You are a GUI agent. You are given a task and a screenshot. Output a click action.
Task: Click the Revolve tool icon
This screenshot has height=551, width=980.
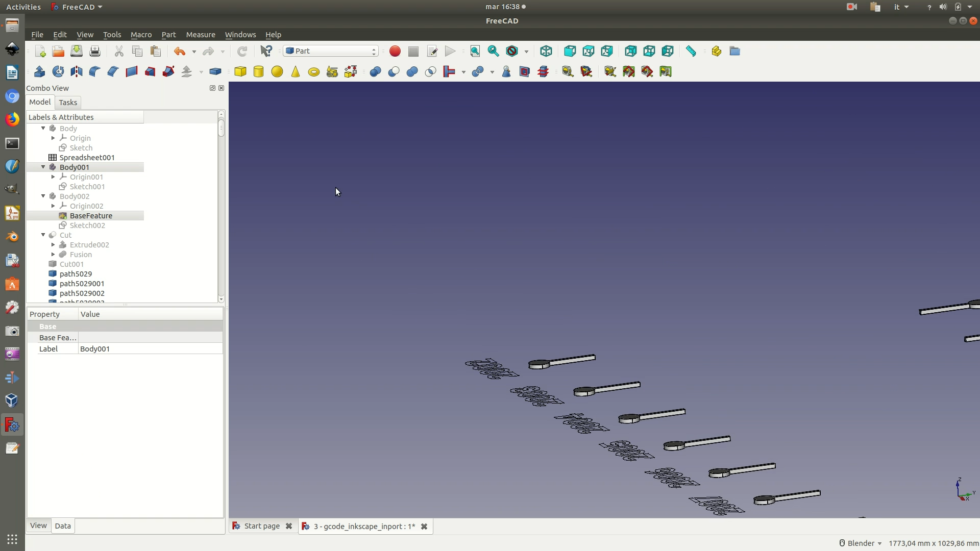point(58,71)
